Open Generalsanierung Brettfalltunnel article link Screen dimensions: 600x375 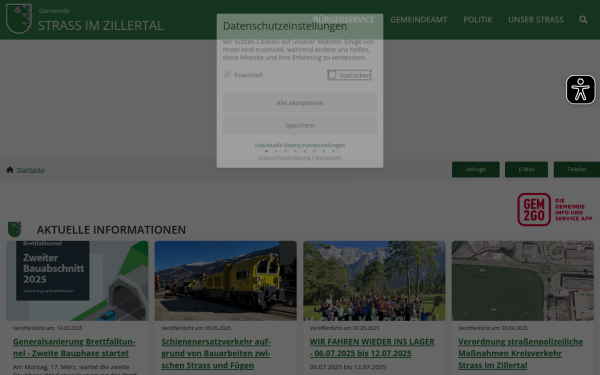[74, 347]
